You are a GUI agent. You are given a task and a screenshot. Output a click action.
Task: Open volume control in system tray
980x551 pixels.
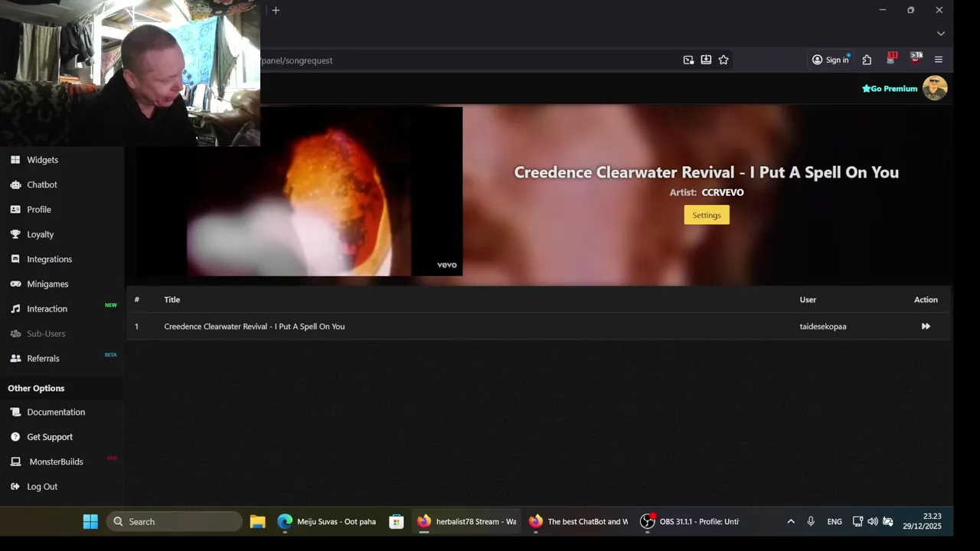(x=873, y=522)
